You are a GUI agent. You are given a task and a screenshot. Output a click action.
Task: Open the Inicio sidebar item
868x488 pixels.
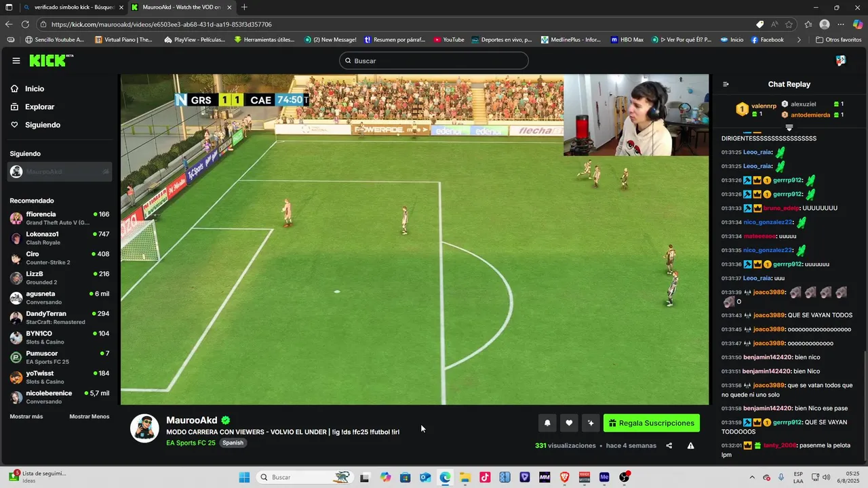pos(27,89)
